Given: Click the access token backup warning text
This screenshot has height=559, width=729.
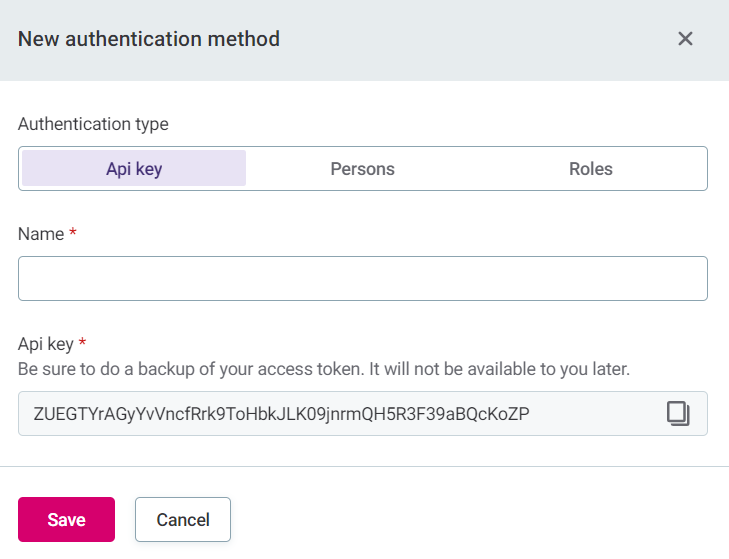Looking at the screenshot, I should pyautogui.click(x=324, y=369).
